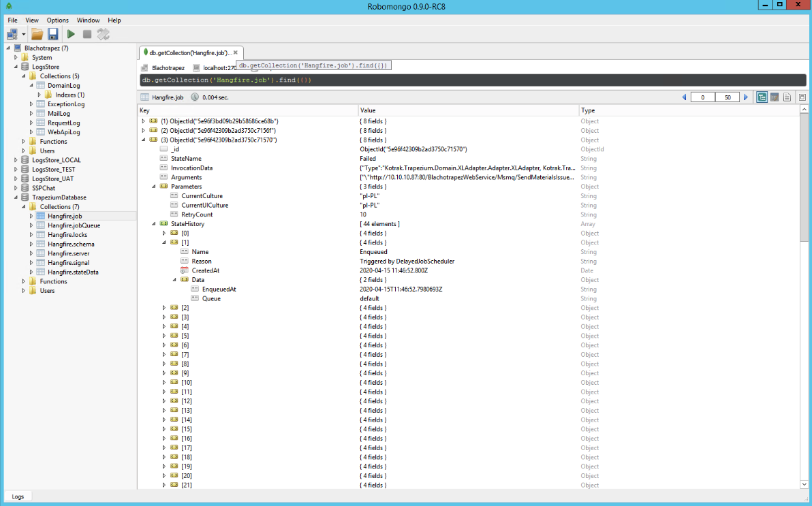Select the LogsStore_UAT database

[53, 178]
